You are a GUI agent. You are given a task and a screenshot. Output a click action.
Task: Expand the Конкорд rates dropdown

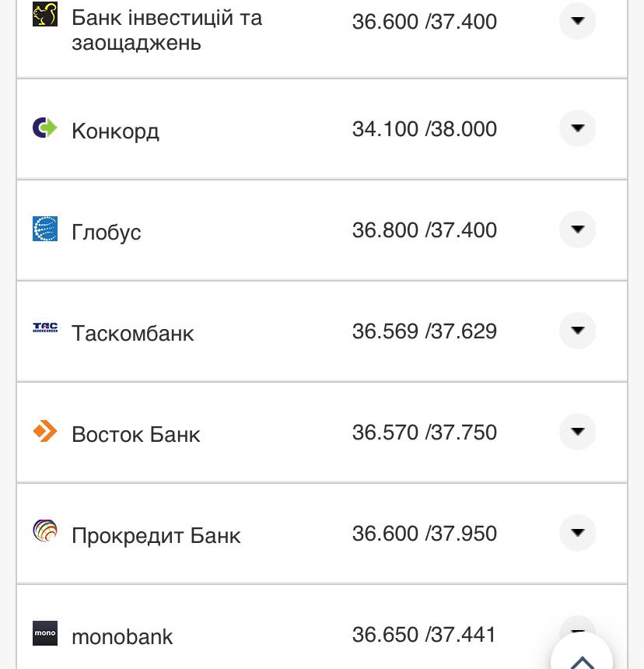click(x=577, y=128)
